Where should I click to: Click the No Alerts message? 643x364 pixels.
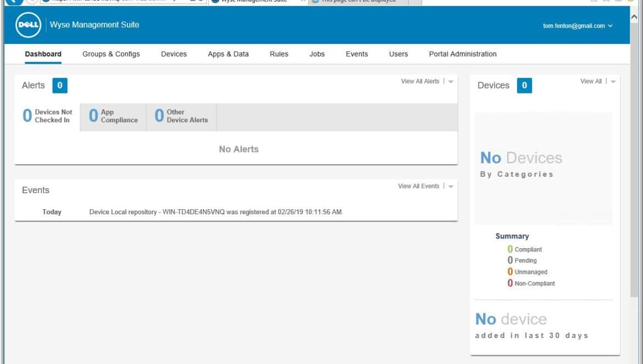(x=239, y=149)
